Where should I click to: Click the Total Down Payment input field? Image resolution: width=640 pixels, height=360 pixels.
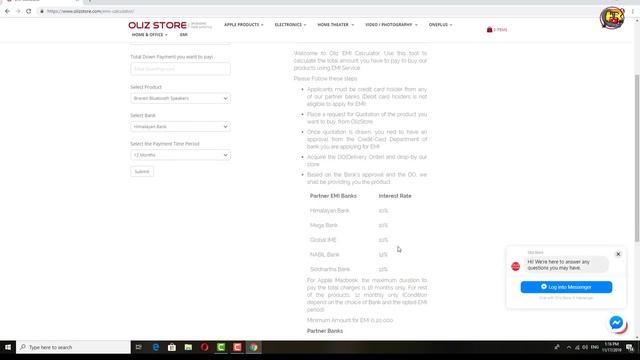coord(180,69)
